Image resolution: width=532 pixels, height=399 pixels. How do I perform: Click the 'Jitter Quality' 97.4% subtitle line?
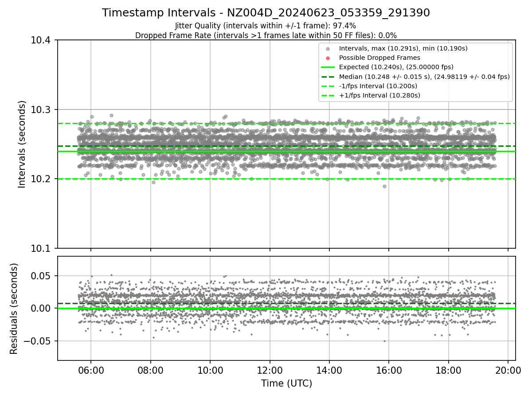(266, 26)
